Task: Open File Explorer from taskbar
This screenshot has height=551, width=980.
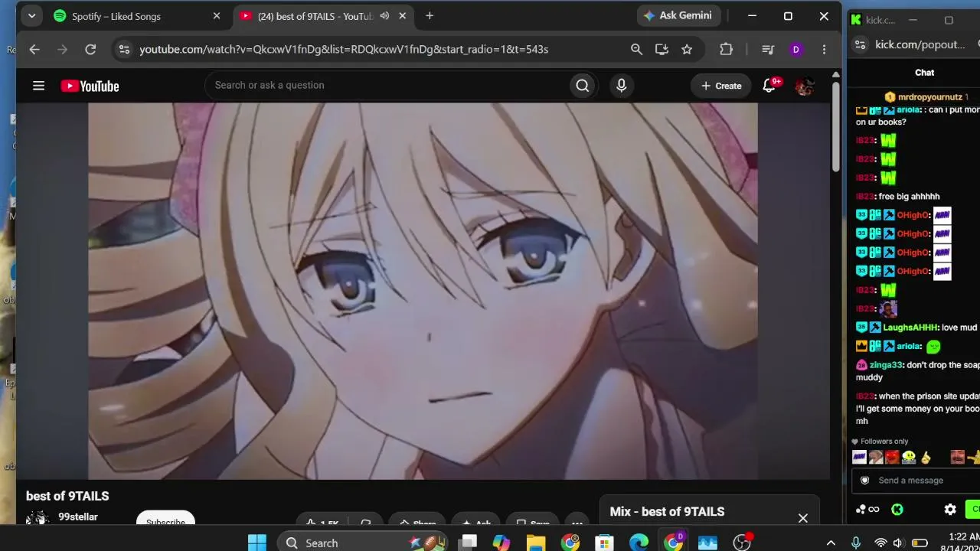Action: pos(536,543)
